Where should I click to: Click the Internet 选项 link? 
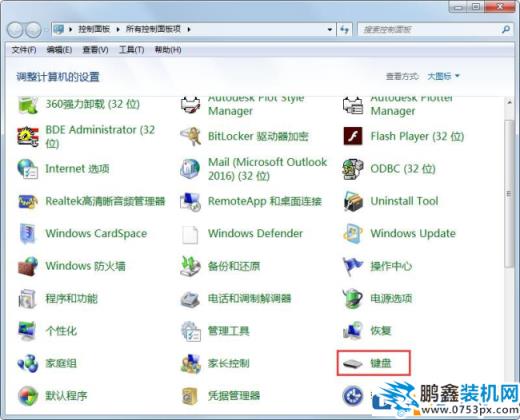coord(77,169)
